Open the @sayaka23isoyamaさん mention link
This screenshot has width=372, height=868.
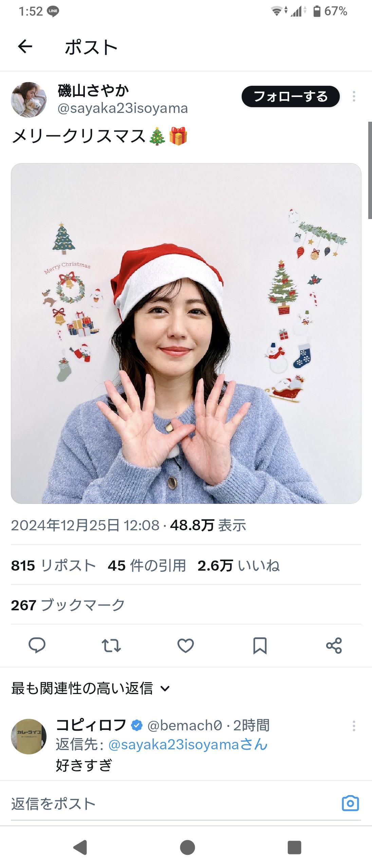pyautogui.click(x=188, y=745)
